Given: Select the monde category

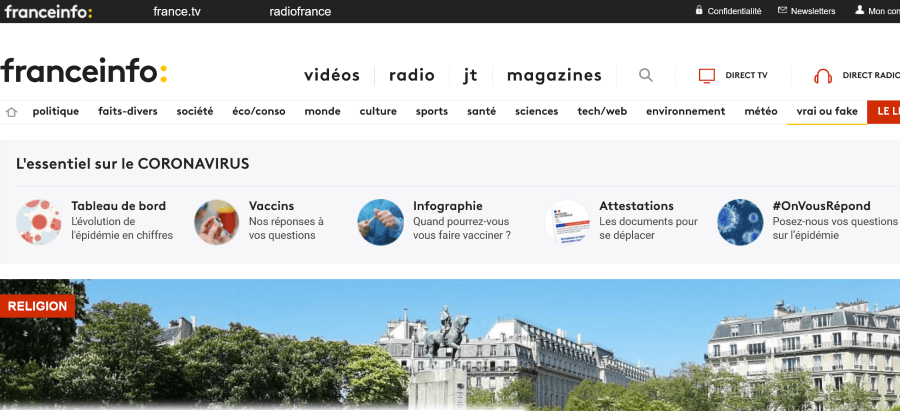Looking at the screenshot, I should coord(322,111).
